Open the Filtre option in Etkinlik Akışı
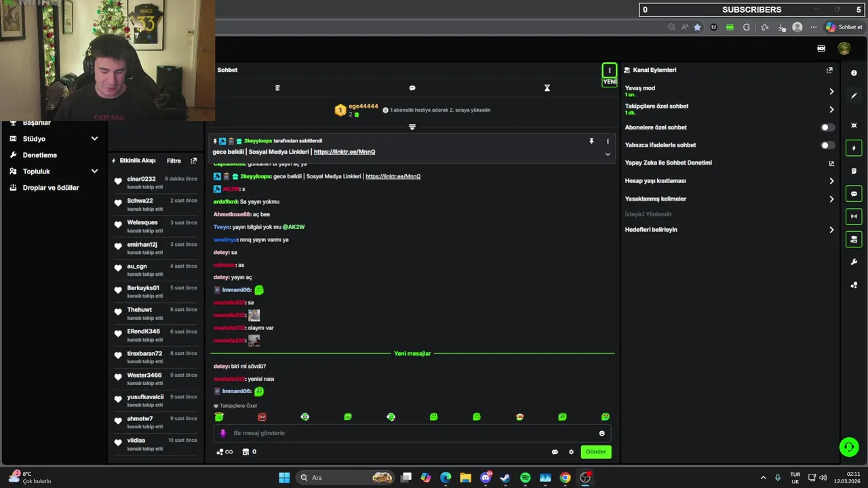The image size is (868, 488). (174, 161)
